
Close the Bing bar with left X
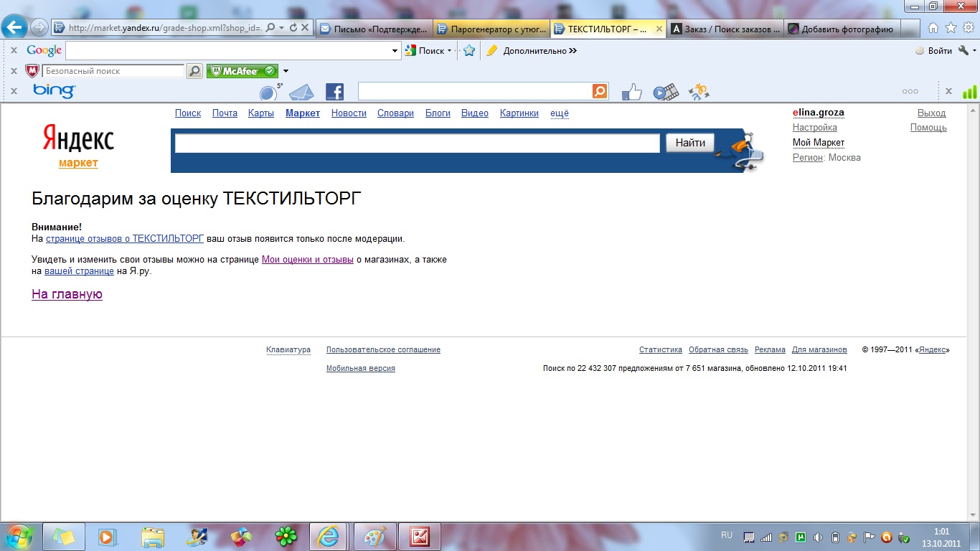[x=14, y=91]
